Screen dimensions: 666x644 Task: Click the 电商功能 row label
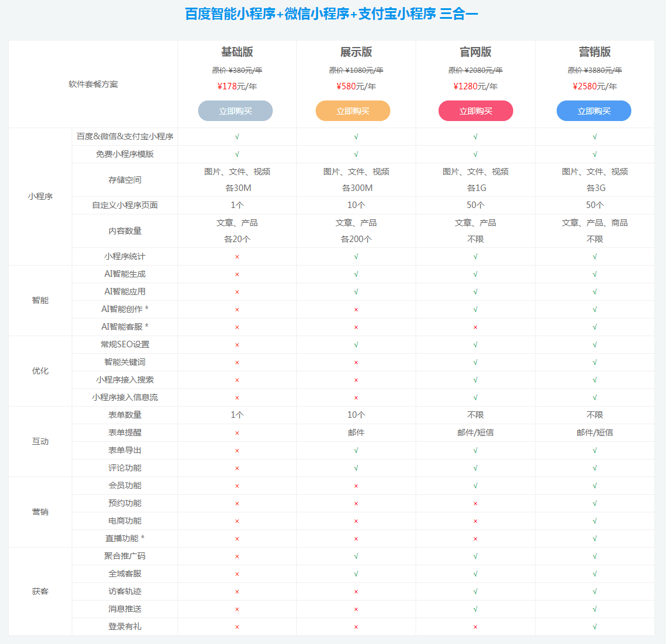(125, 521)
